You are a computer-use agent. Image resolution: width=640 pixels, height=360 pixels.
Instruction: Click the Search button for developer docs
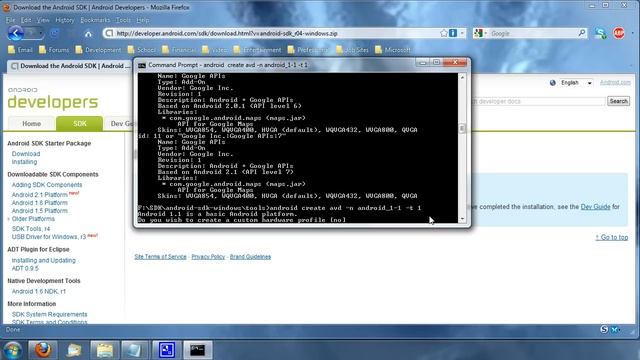618,101
